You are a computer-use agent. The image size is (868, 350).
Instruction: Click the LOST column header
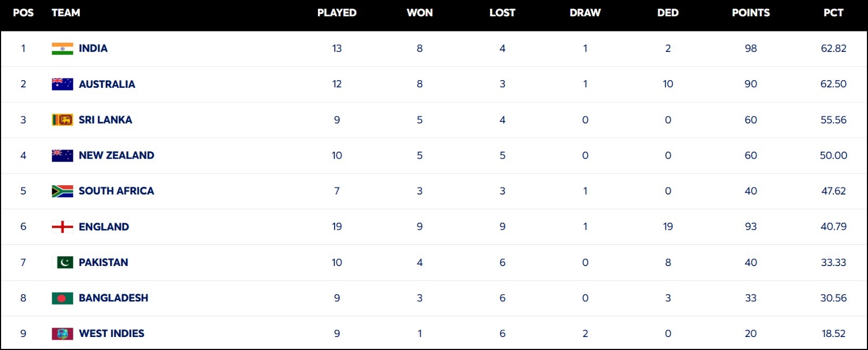pyautogui.click(x=502, y=12)
